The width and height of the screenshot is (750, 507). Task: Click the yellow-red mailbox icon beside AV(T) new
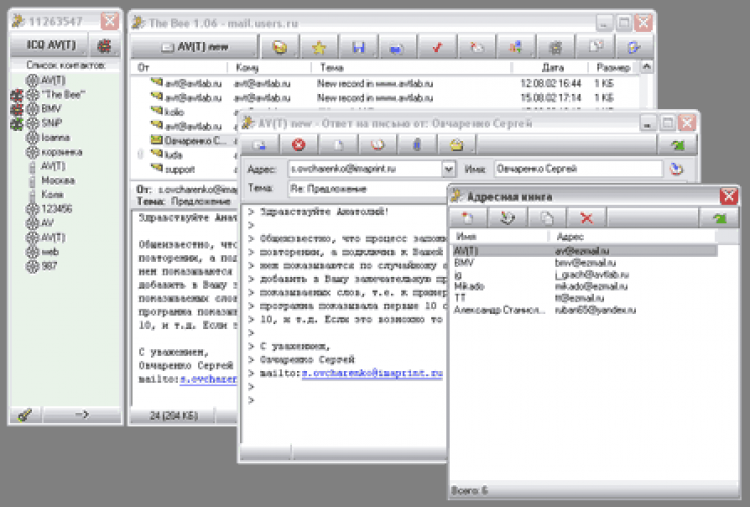(280, 47)
